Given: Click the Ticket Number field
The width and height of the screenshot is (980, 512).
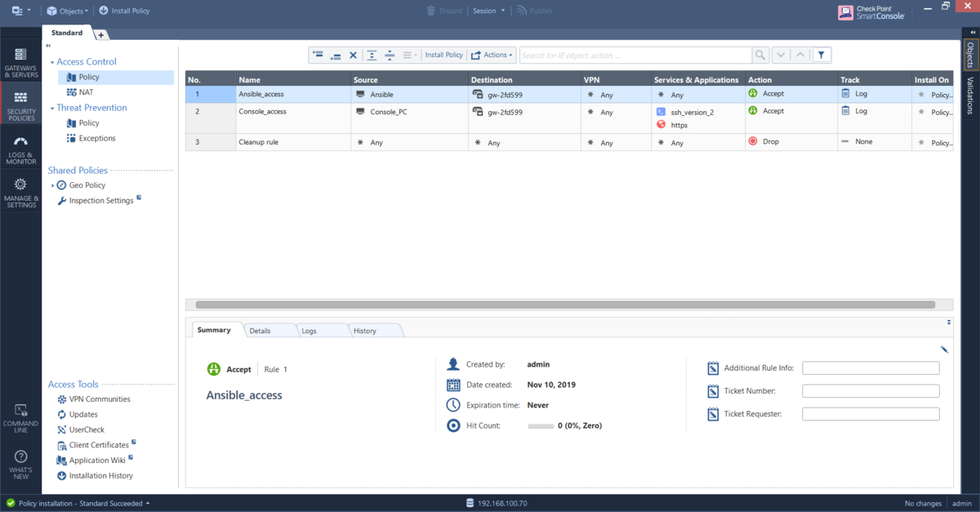Looking at the screenshot, I should pos(871,391).
